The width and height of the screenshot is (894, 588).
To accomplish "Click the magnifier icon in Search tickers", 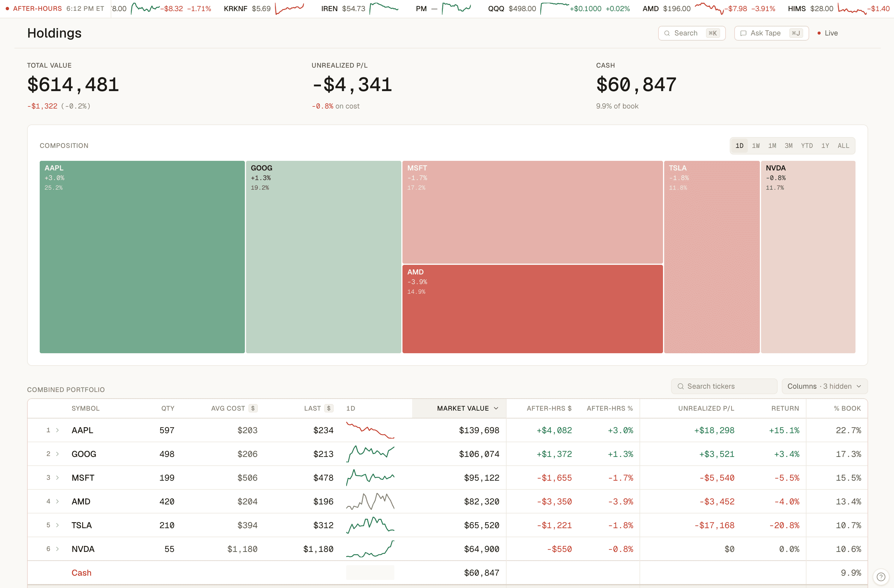I will (680, 386).
